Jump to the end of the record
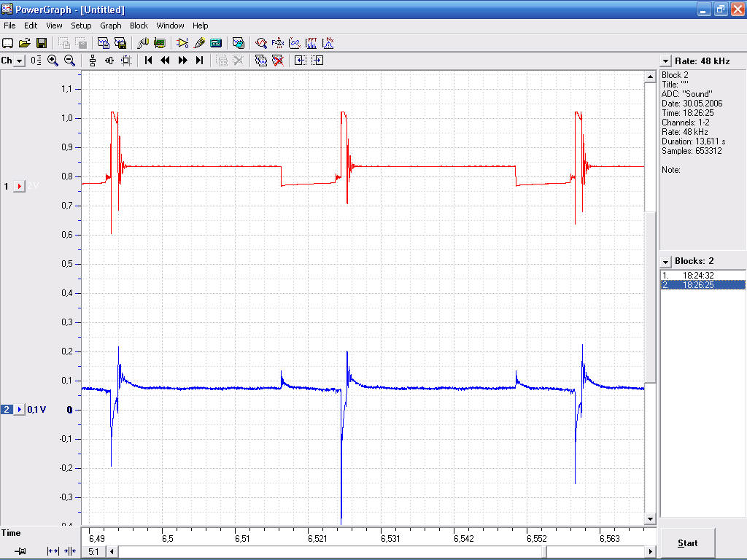 [200, 61]
